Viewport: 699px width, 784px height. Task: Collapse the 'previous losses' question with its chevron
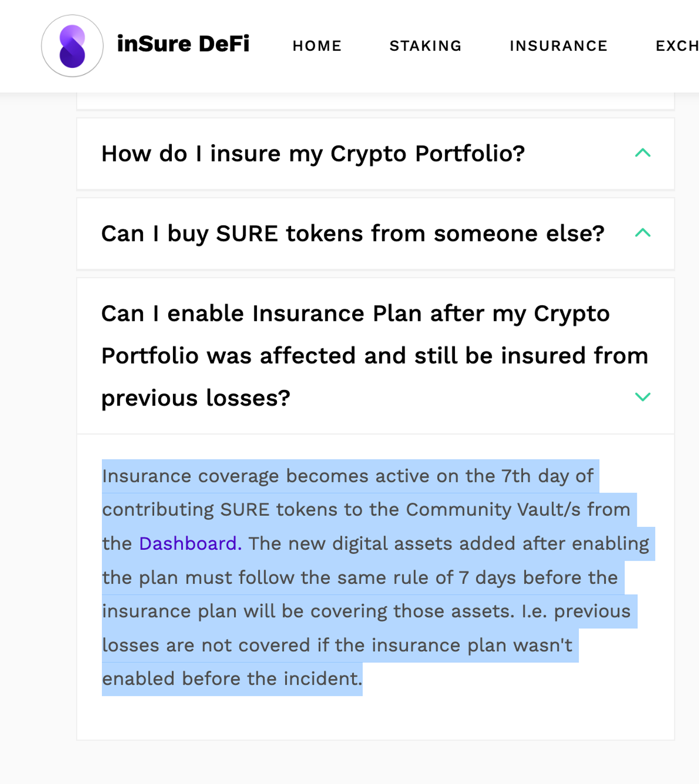click(x=643, y=397)
